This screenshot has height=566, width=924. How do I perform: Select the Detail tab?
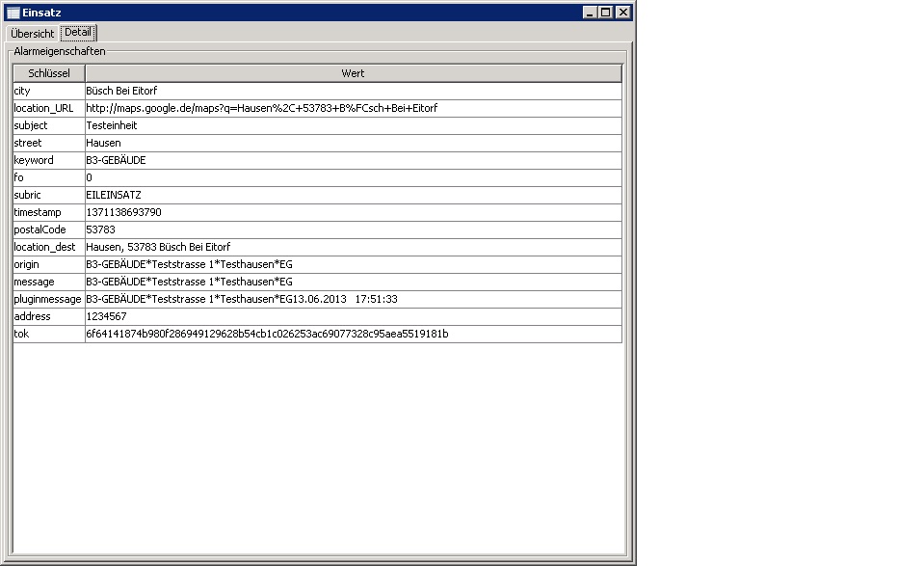[x=78, y=33]
